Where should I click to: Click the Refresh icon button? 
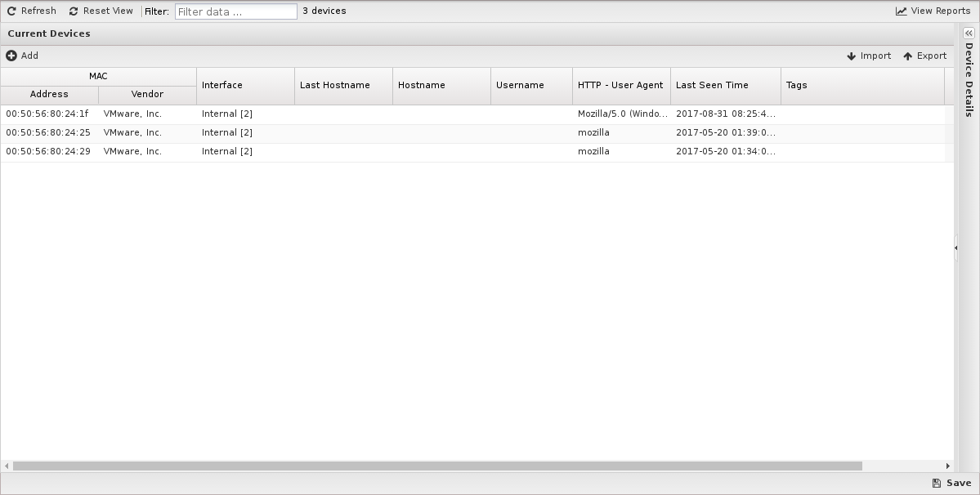click(11, 11)
